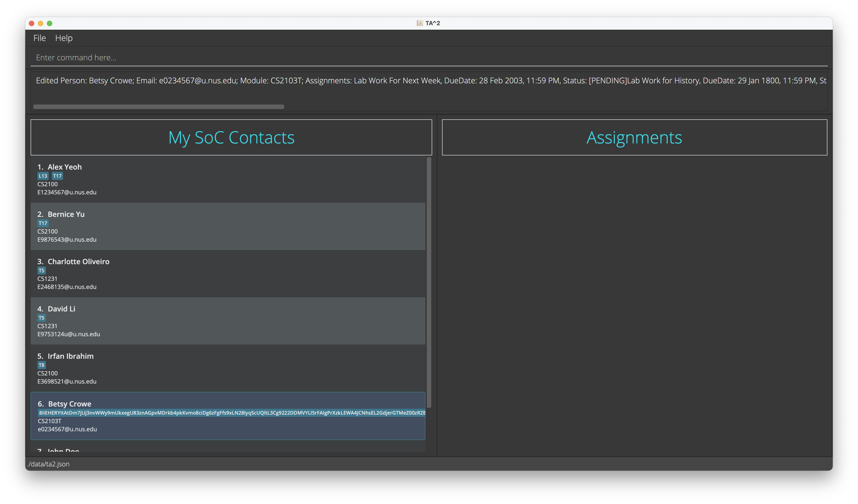This screenshot has height=504, width=858.
Task: Click the T17 tag on Alex Yeoh
Action: 57,176
